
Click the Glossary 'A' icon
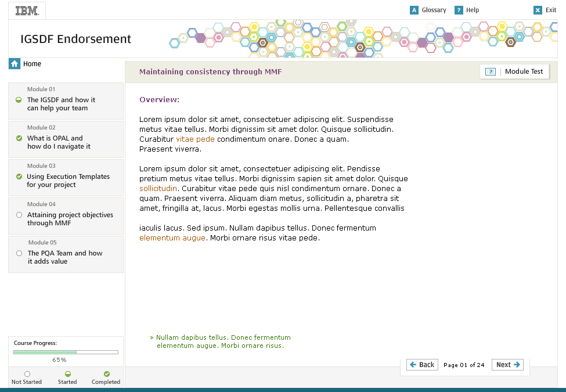(414, 10)
